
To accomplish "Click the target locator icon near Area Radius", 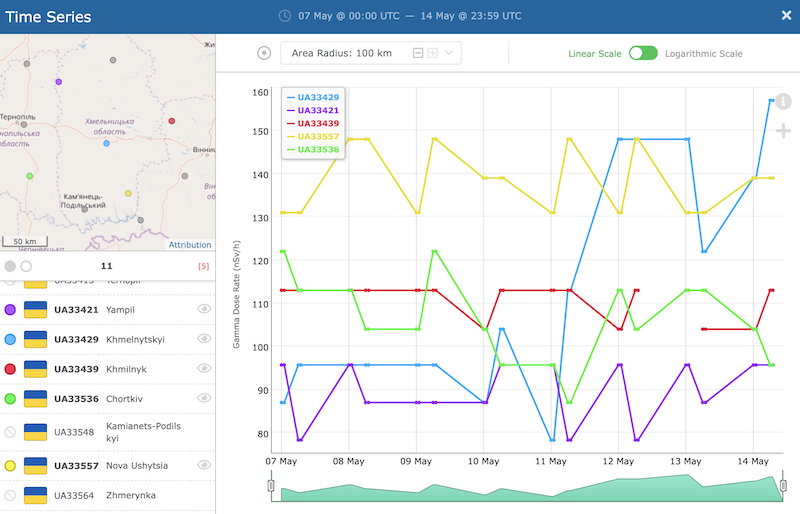I will click(264, 53).
